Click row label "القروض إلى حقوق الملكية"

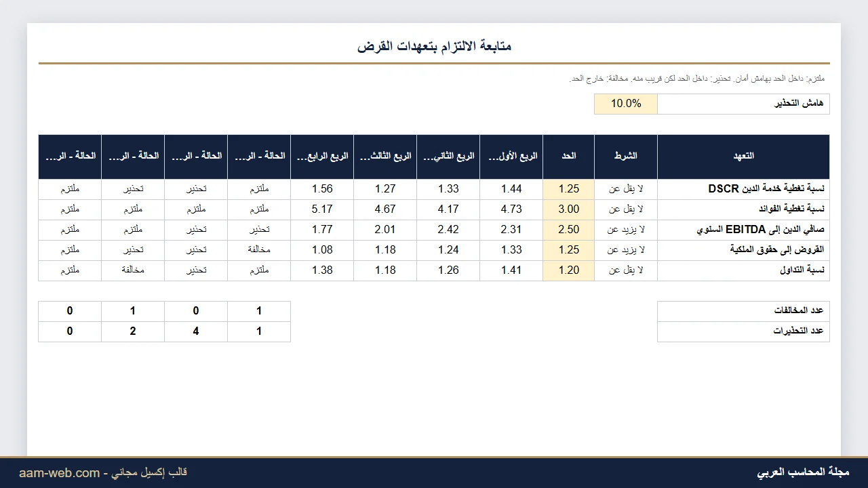[x=743, y=250]
